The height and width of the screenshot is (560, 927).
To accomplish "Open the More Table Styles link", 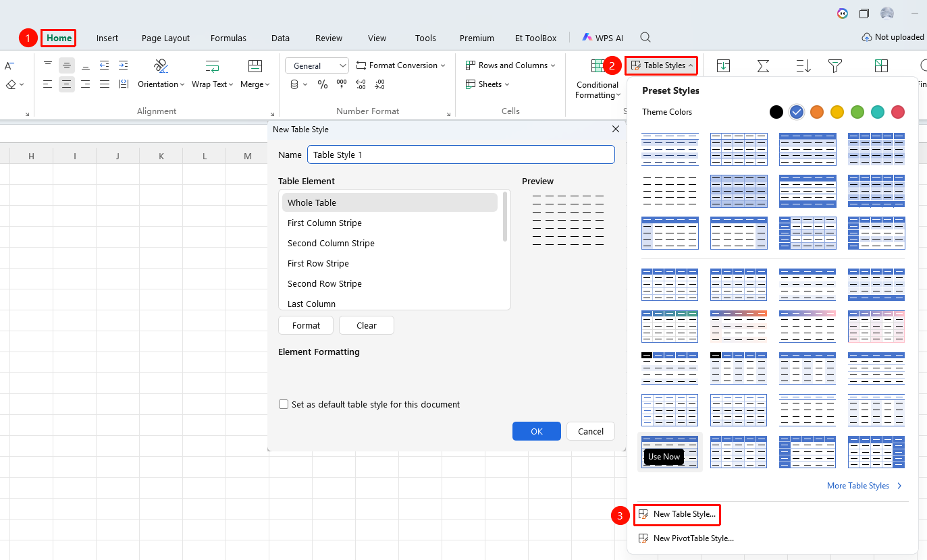I will click(865, 486).
